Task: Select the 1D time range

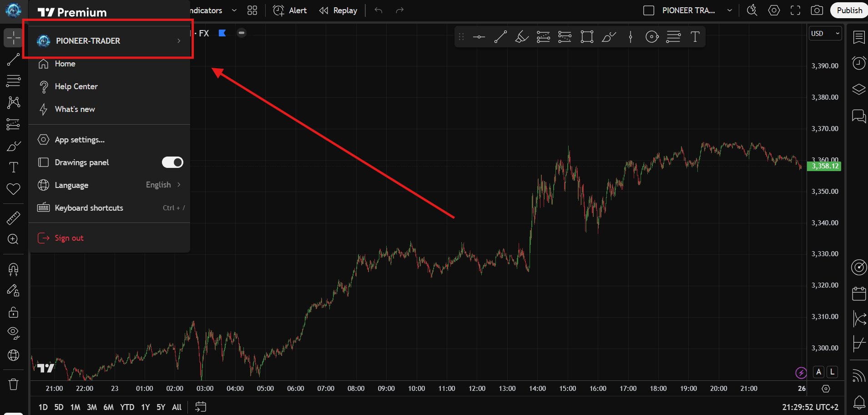Action: tap(43, 407)
